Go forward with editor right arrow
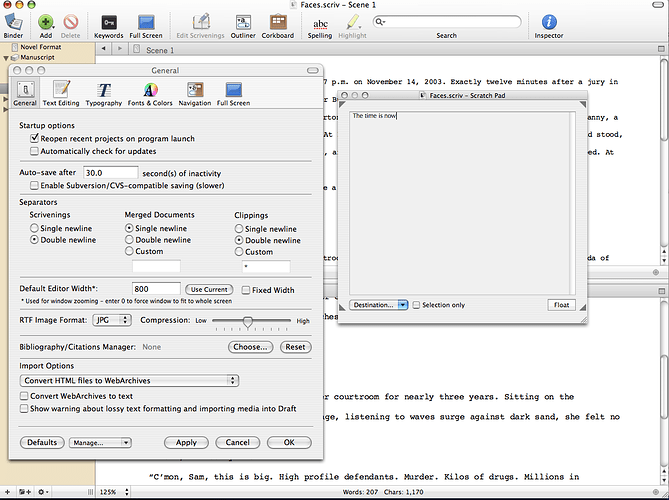This screenshot has width=669, height=500. tap(120, 49)
